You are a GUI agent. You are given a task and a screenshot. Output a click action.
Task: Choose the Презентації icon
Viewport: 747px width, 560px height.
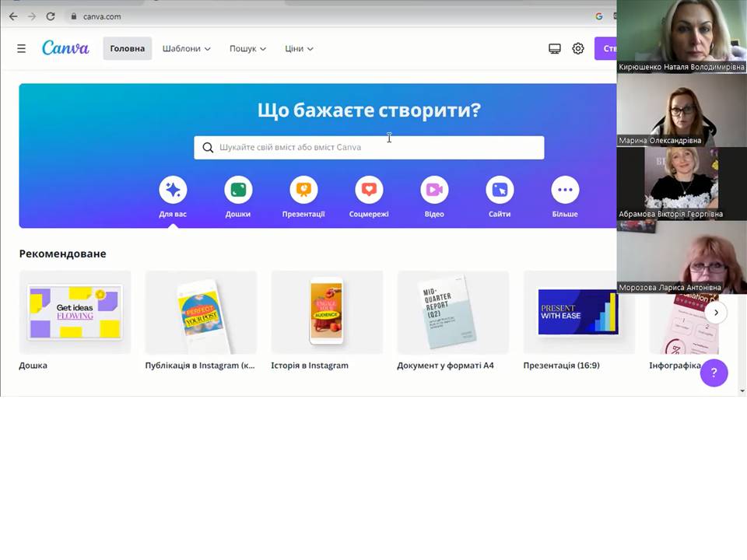tap(303, 190)
